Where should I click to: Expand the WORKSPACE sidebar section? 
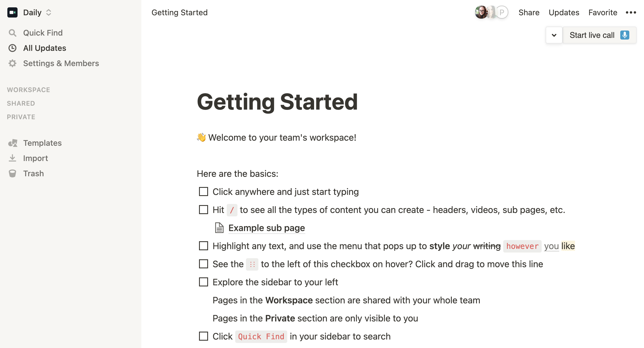click(x=29, y=90)
